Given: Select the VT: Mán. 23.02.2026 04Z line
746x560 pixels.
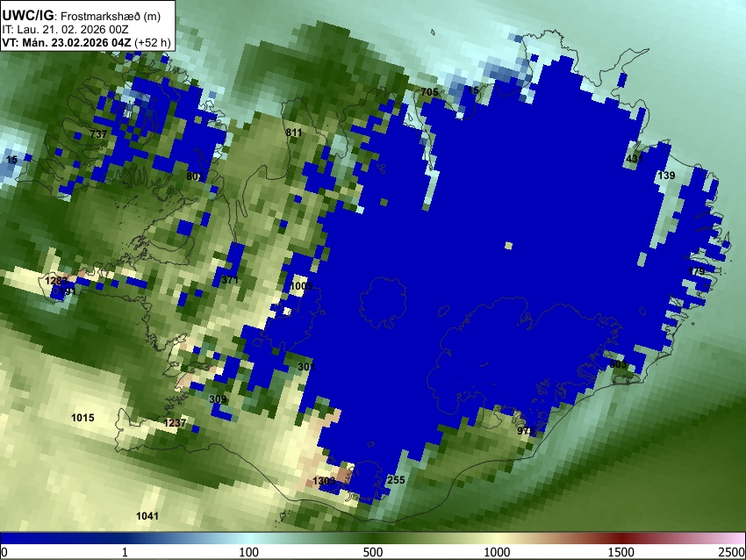Looking at the screenshot, I should click(67, 42).
